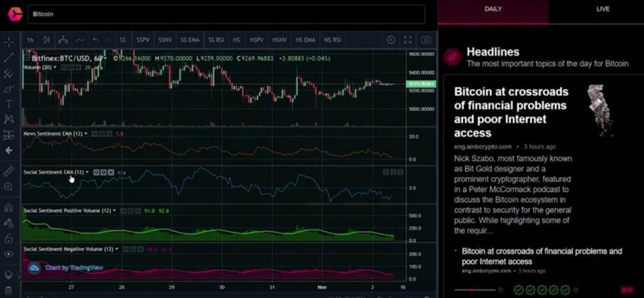Click the NSPV toolbar button
Screen dimensions: 644x298
tap(257, 40)
